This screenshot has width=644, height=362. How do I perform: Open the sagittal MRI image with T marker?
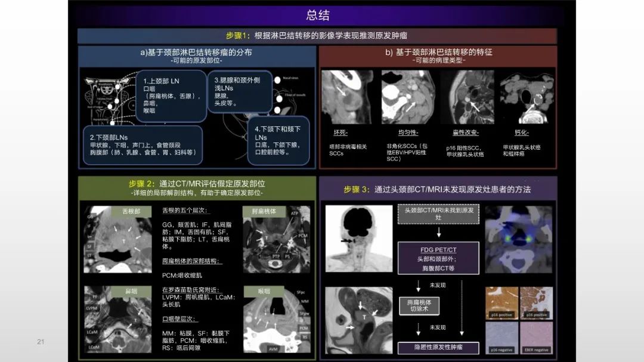(x=359, y=320)
